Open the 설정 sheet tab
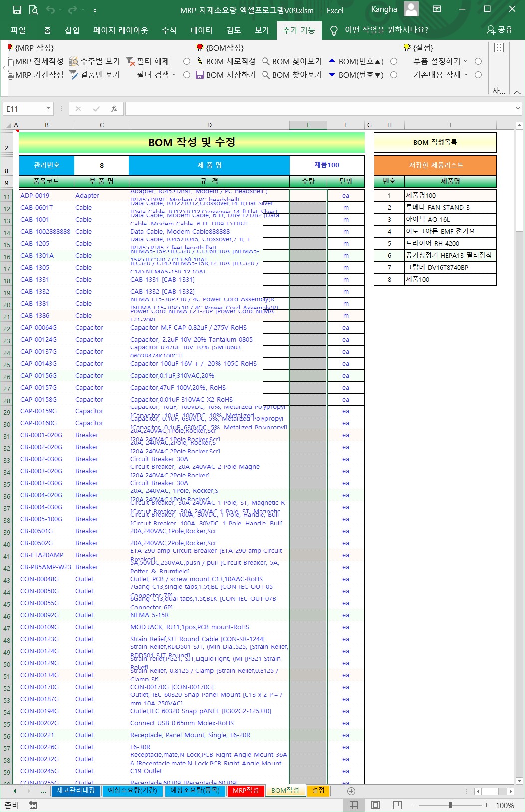This screenshot has height=812, width=525. pyautogui.click(x=319, y=790)
